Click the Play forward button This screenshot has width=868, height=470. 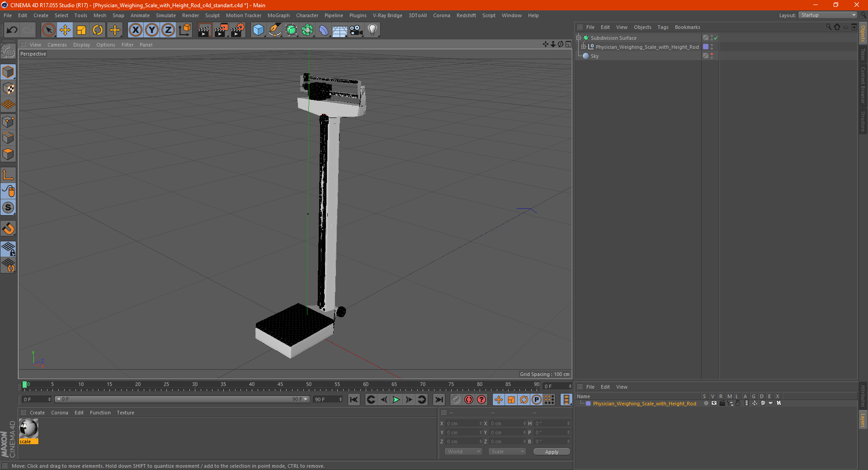[396, 399]
